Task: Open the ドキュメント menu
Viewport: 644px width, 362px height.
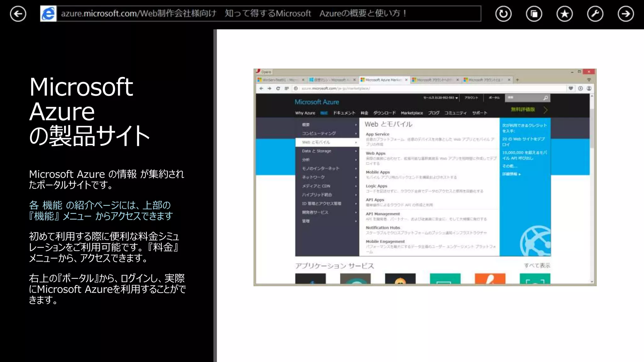Action: 344,113
